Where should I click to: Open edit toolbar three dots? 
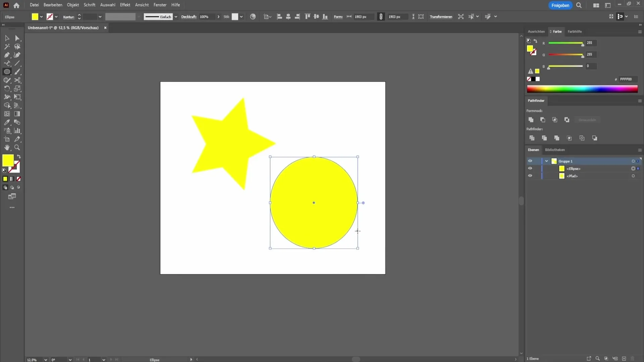coord(12,207)
